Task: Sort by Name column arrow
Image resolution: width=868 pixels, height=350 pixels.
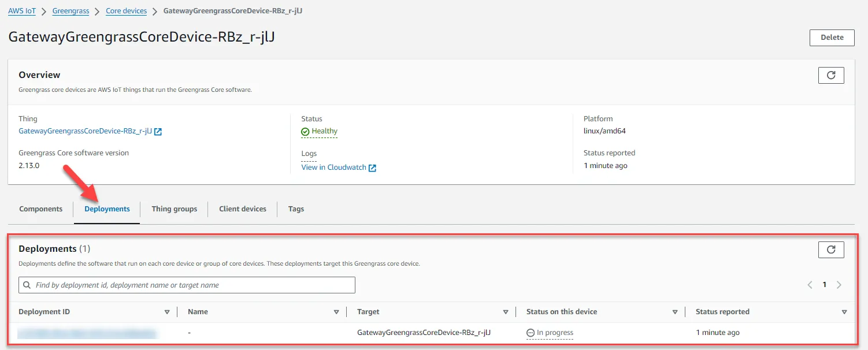Action: click(336, 312)
